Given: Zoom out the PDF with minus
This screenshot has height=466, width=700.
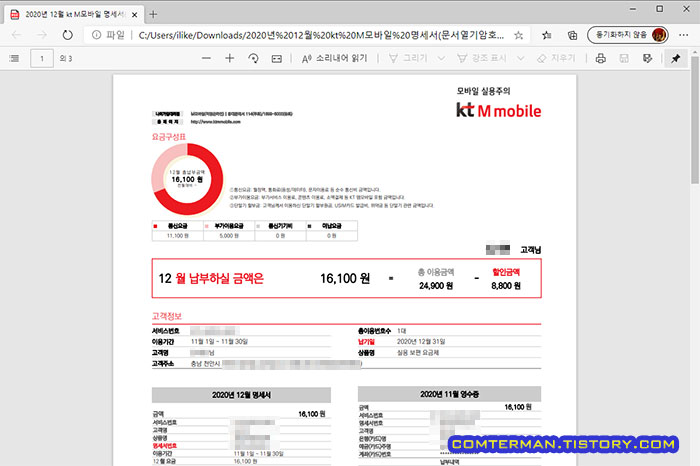Looking at the screenshot, I should (206, 58).
